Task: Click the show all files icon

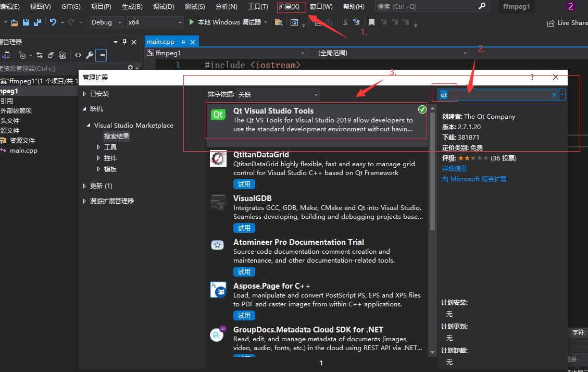Action: coord(62,56)
